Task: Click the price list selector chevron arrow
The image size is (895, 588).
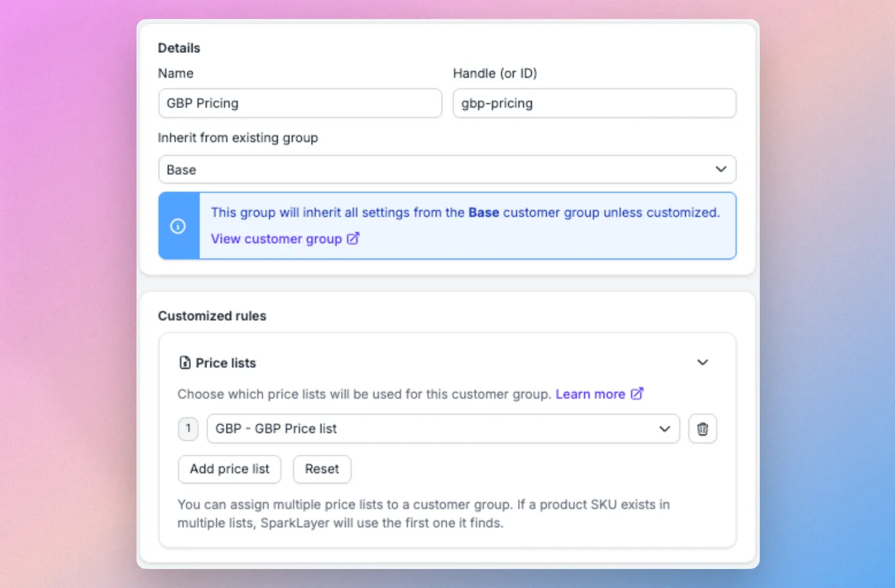Action: pos(664,429)
